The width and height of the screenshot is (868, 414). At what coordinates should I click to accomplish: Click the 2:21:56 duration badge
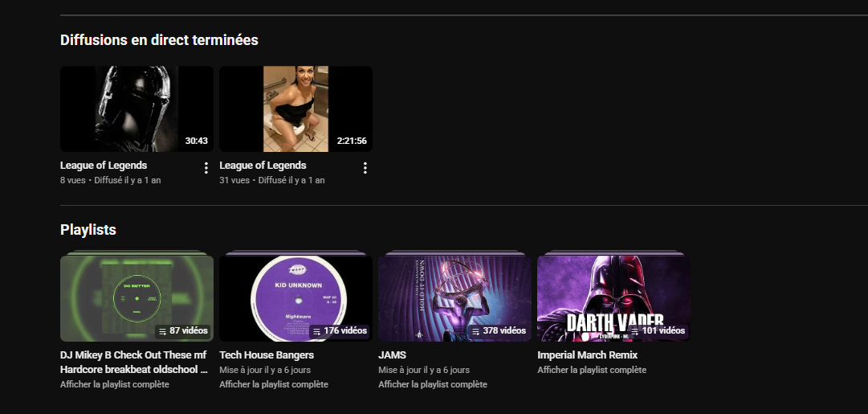[x=352, y=141]
